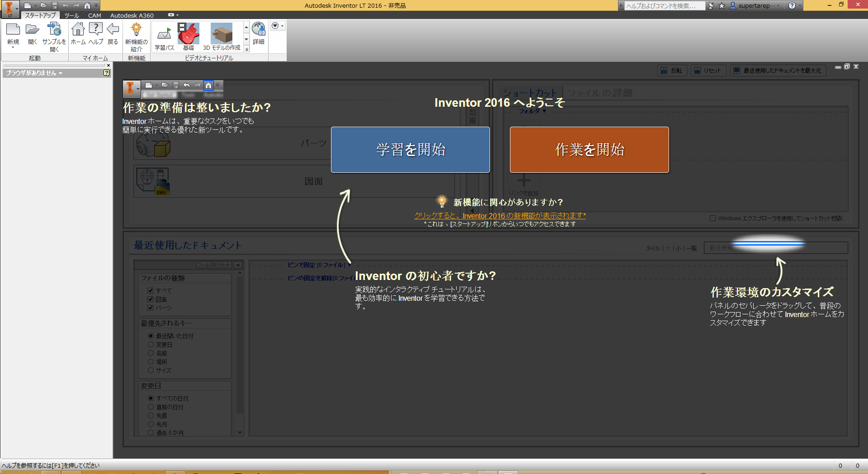Select the 変更日 sort radio button
868x474 pixels.
click(x=151, y=345)
